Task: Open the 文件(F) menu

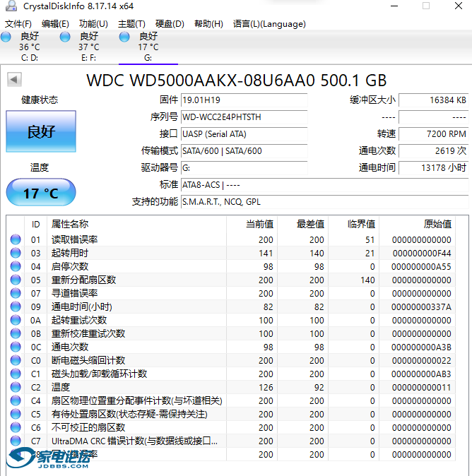Action: pyautogui.click(x=18, y=24)
